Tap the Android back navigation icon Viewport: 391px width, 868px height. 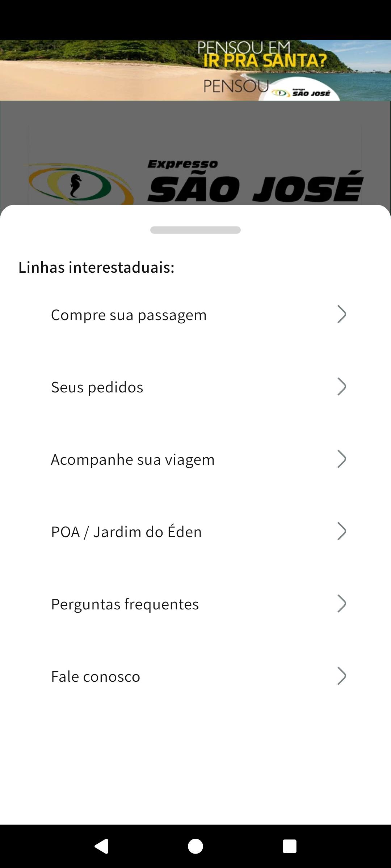pos(102,846)
